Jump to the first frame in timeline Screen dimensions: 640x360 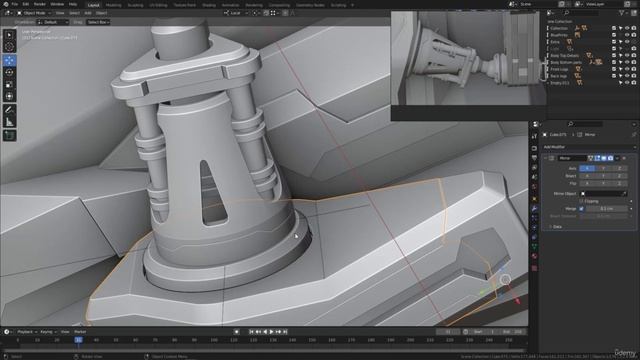(x=251, y=332)
